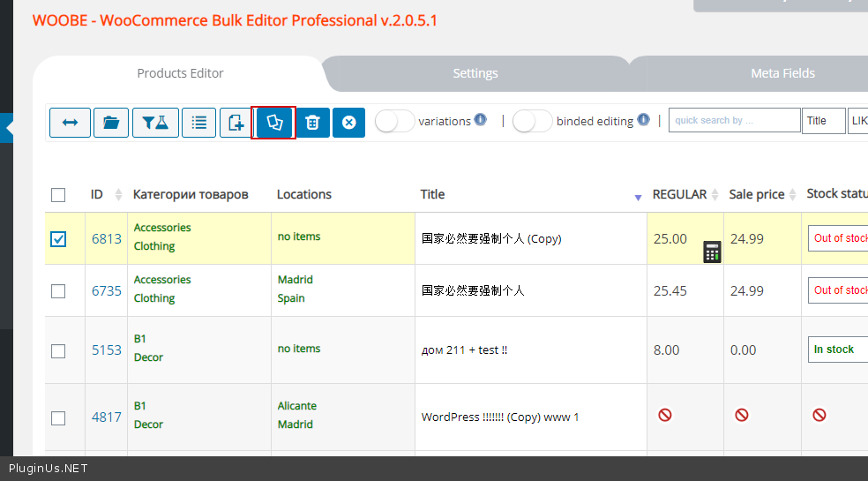Open the folder profiles toolbar button
The width and height of the screenshot is (868, 481).
click(x=111, y=123)
